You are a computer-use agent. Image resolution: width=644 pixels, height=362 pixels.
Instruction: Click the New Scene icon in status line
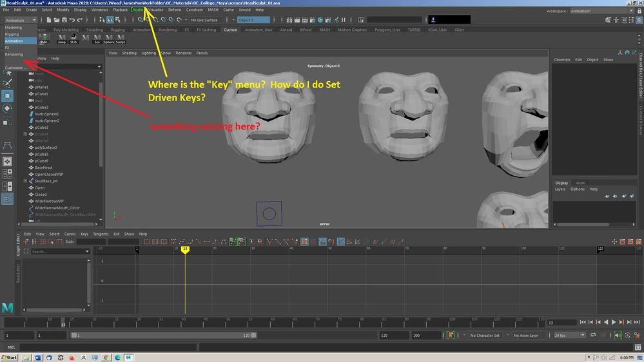tap(49, 20)
